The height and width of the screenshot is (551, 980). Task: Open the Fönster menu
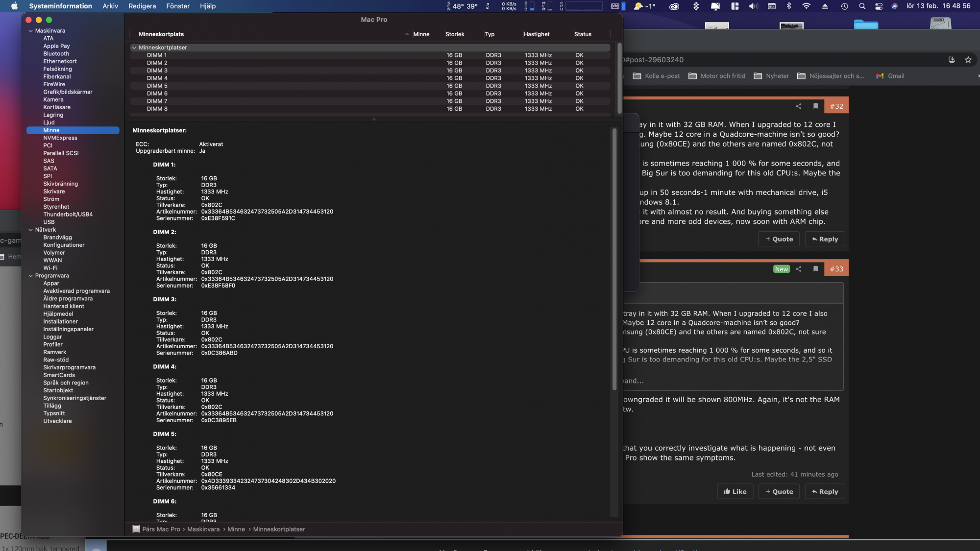point(178,6)
